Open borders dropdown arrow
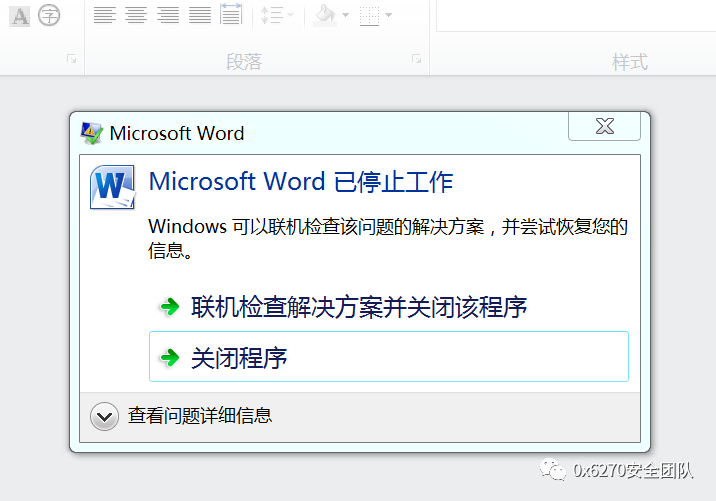This screenshot has height=501, width=716. pyautogui.click(x=389, y=15)
